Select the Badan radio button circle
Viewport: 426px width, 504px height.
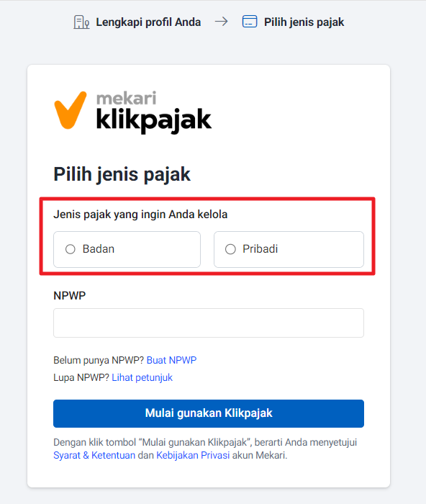(x=71, y=249)
